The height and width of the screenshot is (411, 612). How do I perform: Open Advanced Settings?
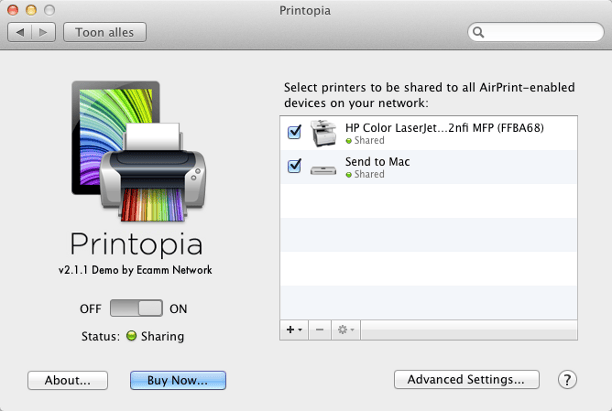click(466, 380)
